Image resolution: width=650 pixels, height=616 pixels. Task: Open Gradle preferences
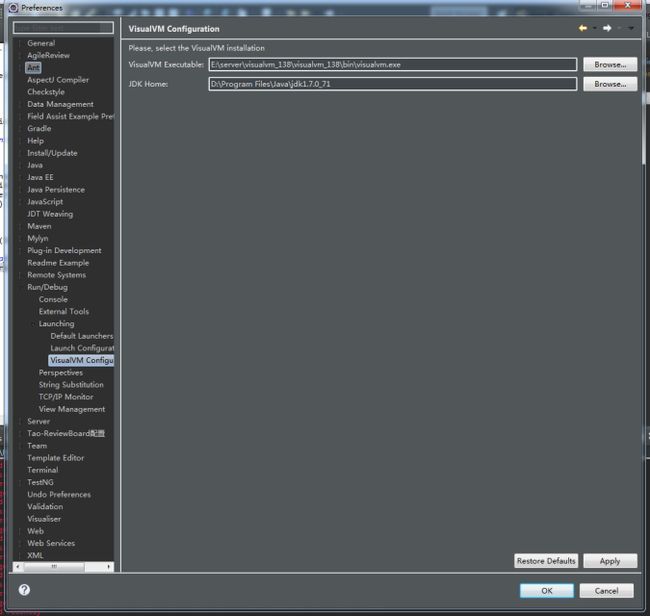coord(39,129)
